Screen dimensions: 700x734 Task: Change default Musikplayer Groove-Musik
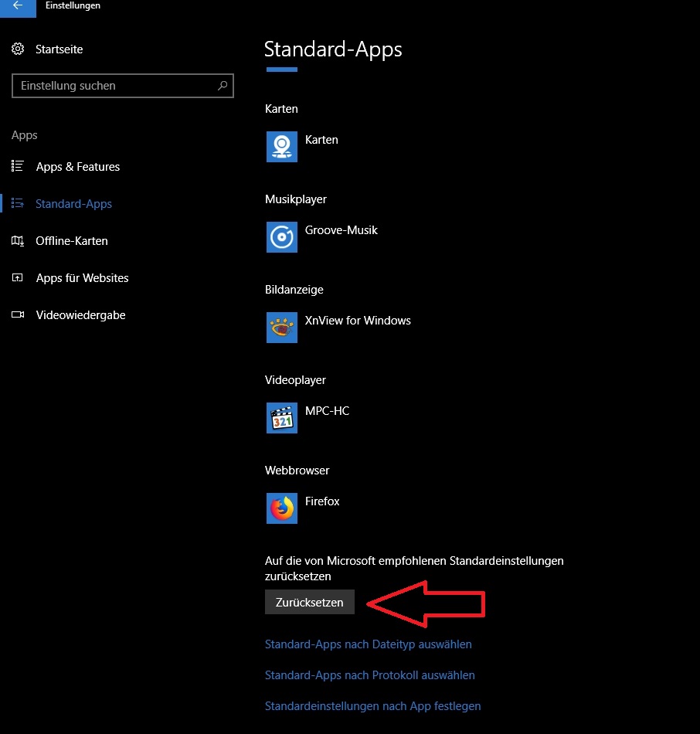click(341, 231)
